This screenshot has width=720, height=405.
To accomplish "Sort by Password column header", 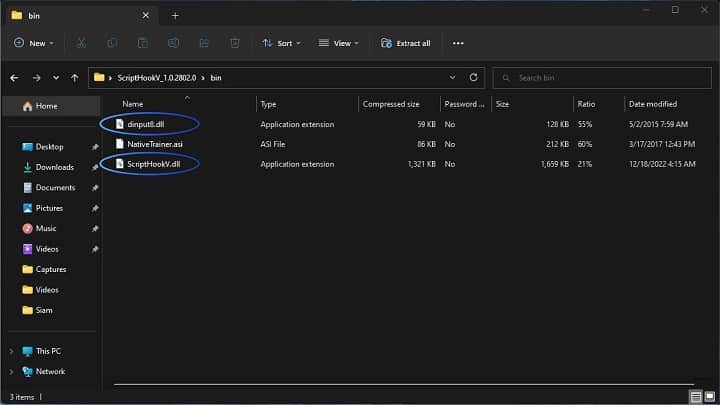I will pyautogui.click(x=466, y=104).
